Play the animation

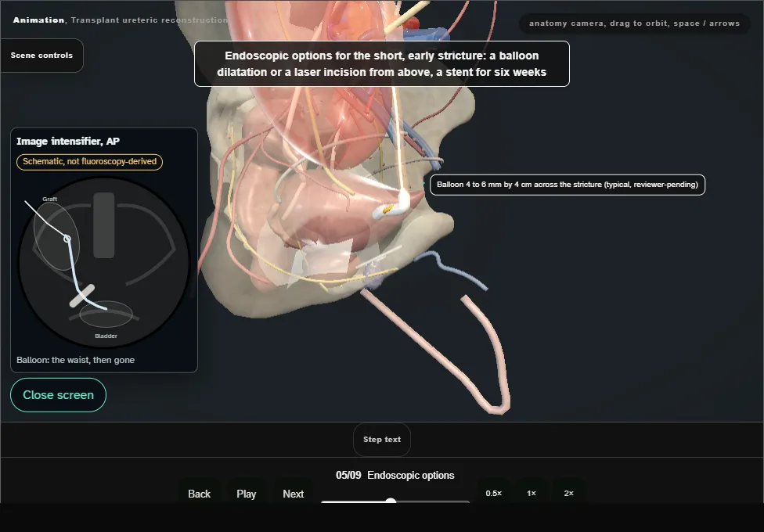point(247,494)
